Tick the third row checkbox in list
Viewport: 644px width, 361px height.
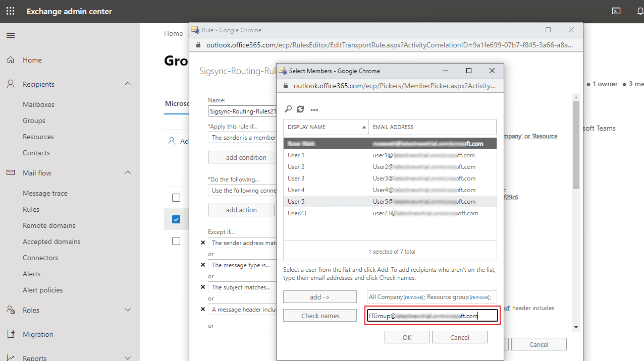(x=176, y=241)
